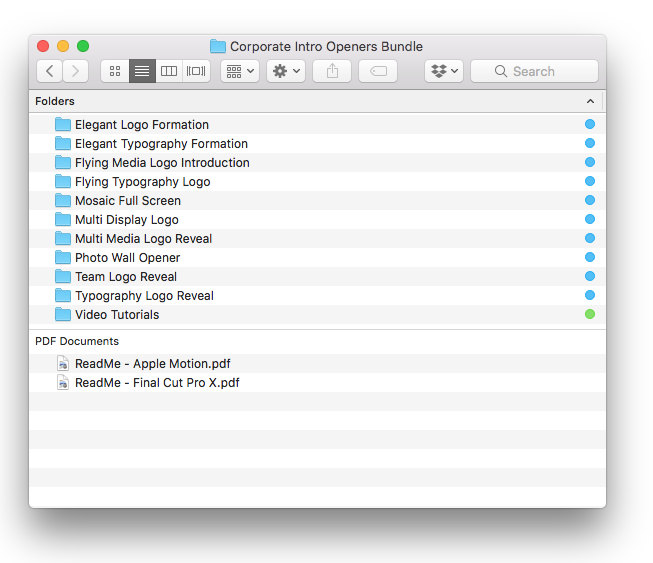Click the blue tag dot for Elegant Logo Formation
This screenshot has height=563, width=653.
click(590, 124)
